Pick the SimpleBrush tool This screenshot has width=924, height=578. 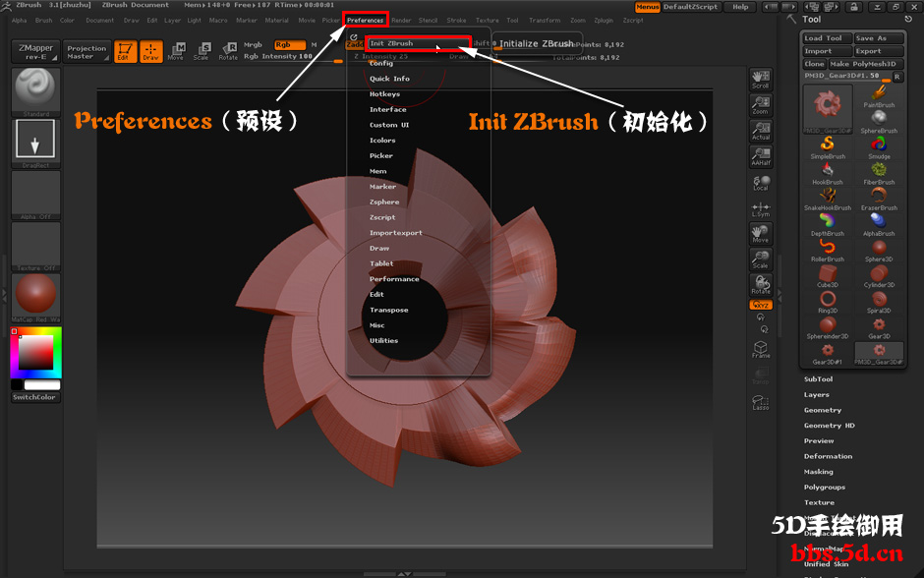pyautogui.click(x=828, y=147)
